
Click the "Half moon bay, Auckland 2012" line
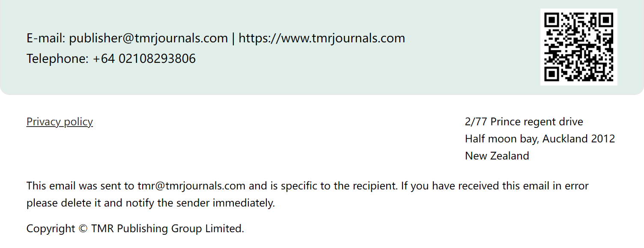pyautogui.click(x=540, y=139)
